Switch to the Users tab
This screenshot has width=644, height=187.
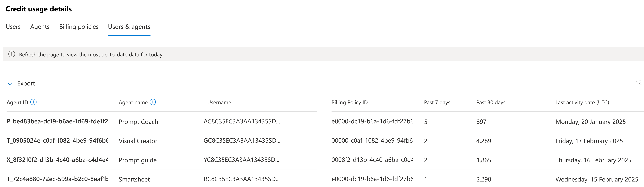(x=13, y=27)
